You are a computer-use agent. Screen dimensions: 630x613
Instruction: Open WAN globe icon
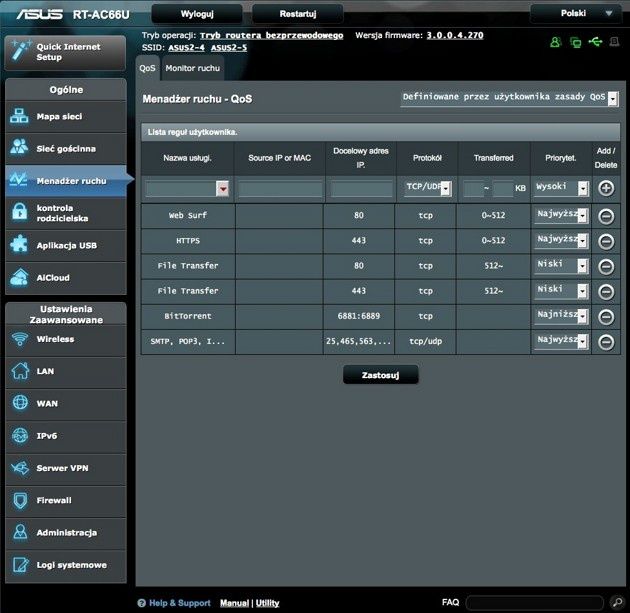20,403
